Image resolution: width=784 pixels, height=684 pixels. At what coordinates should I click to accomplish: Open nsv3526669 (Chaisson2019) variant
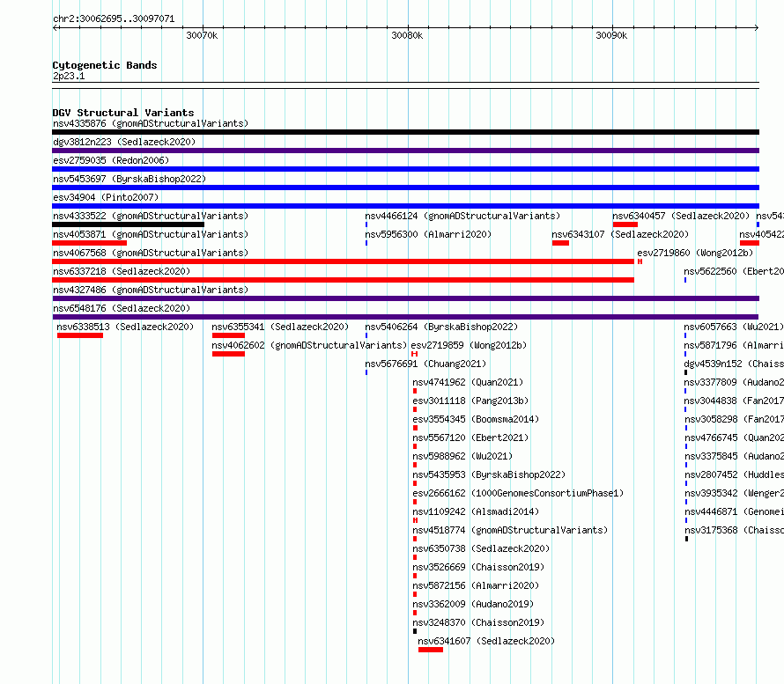click(x=478, y=567)
